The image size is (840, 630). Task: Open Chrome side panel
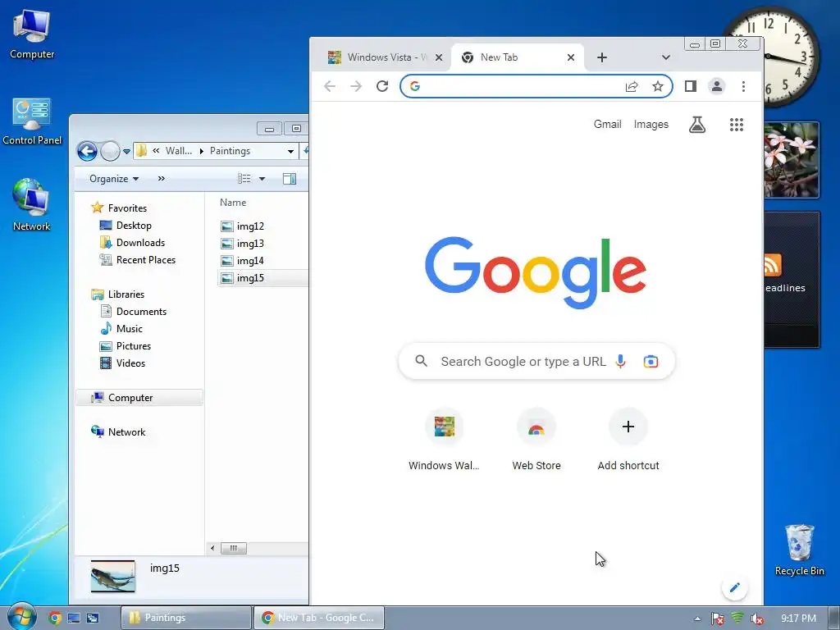pyautogui.click(x=691, y=86)
